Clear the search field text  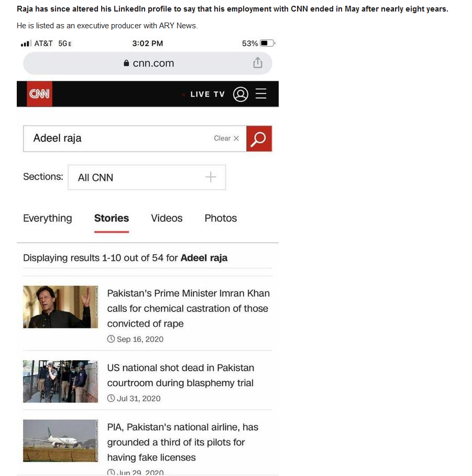click(226, 138)
